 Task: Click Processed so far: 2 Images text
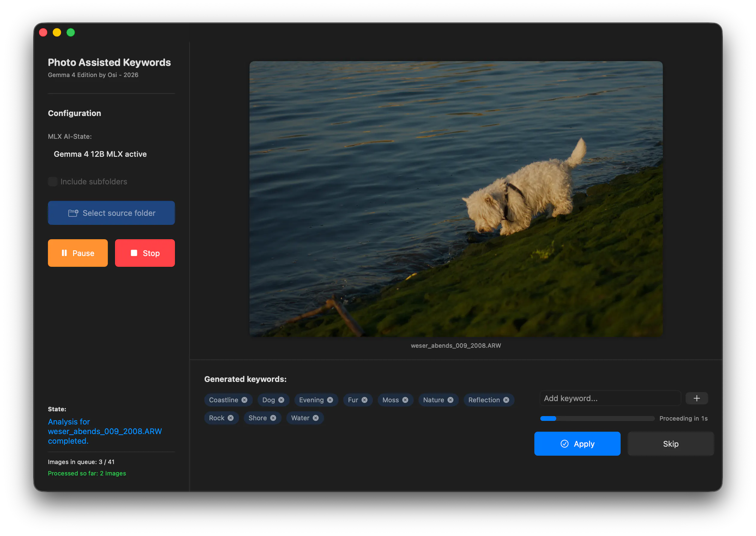point(87,473)
